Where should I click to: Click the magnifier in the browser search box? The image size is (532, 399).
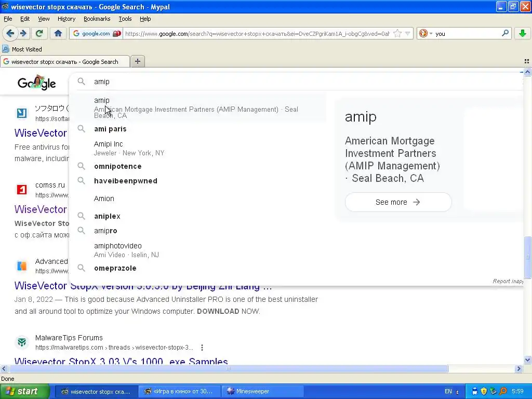coord(505,33)
